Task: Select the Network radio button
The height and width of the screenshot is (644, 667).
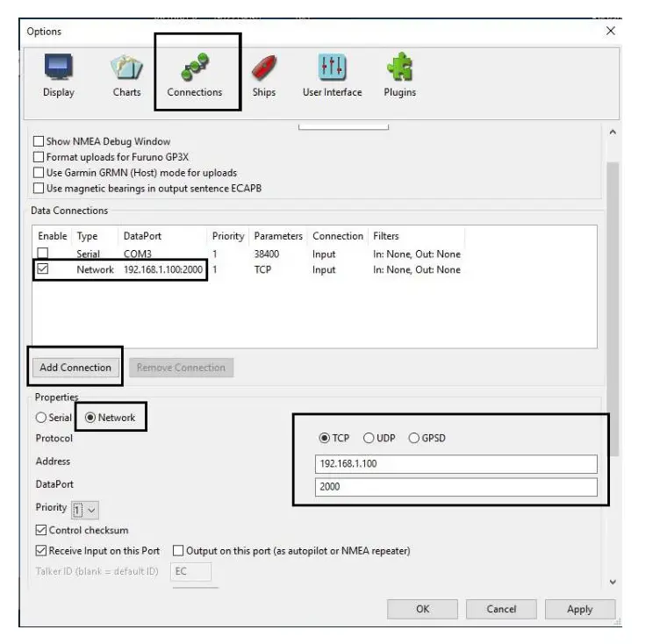Action: coord(90,418)
